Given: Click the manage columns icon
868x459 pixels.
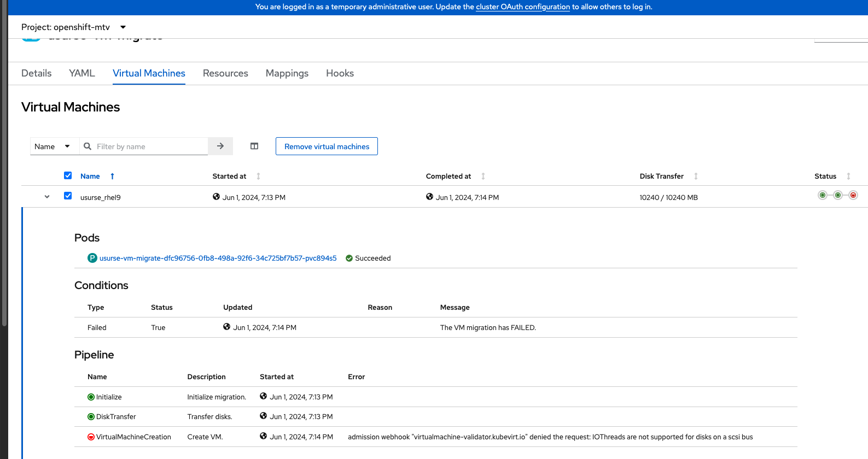Looking at the screenshot, I should [254, 146].
